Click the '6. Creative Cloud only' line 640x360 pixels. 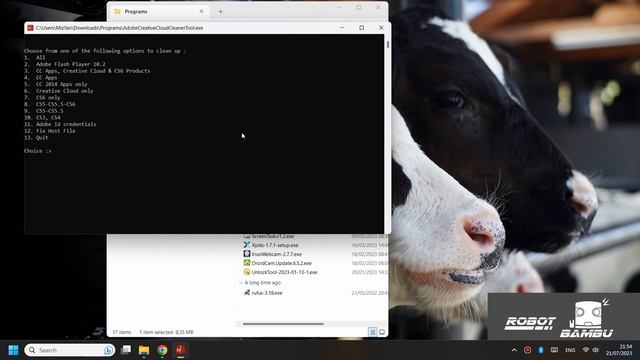pyautogui.click(x=58, y=91)
